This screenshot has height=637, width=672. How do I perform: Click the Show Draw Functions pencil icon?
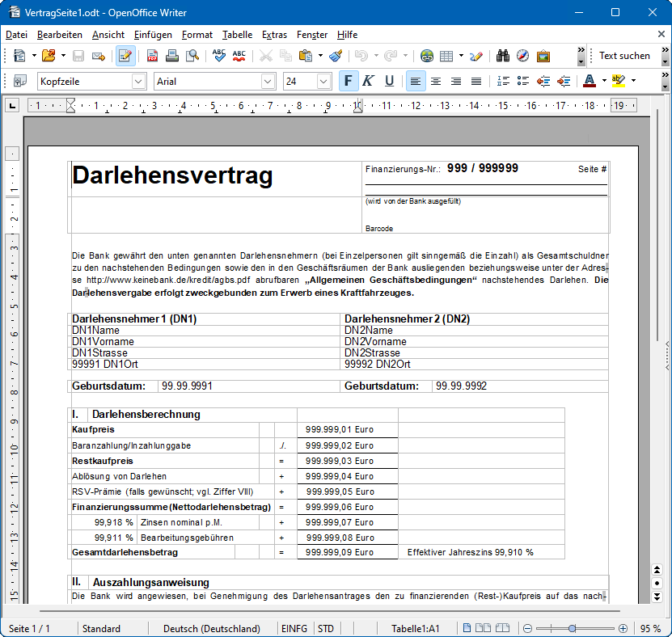point(476,56)
